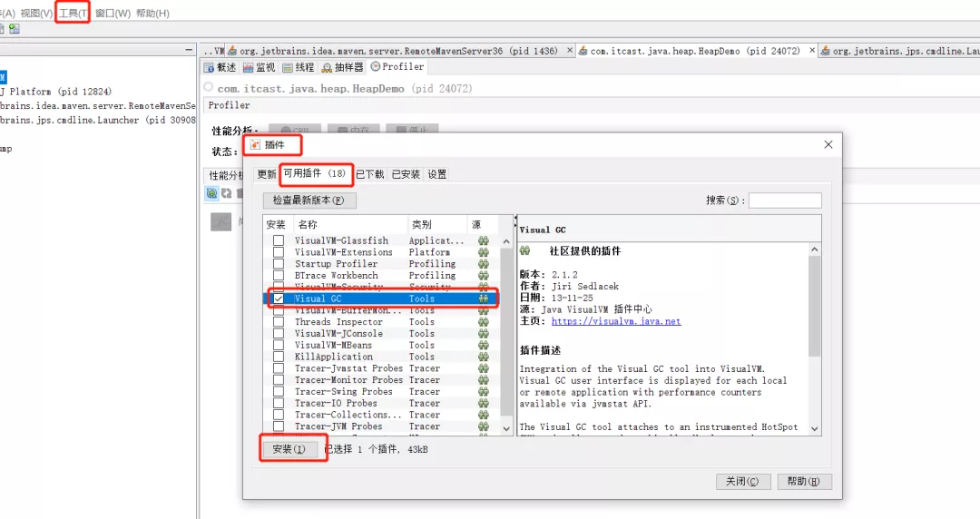Image resolution: width=980 pixels, height=519 pixels.
Task: Open the visualvm.java.net homepage link
Action: coord(616,321)
